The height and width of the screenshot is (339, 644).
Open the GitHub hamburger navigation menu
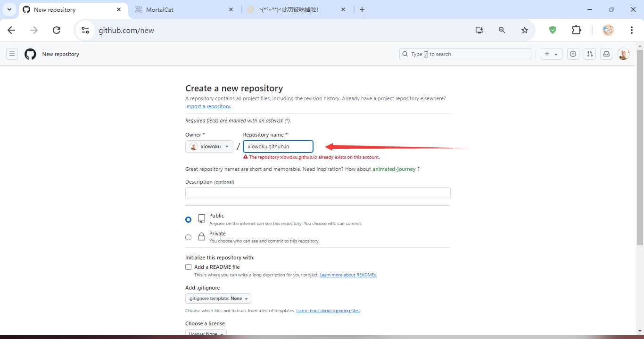12,54
